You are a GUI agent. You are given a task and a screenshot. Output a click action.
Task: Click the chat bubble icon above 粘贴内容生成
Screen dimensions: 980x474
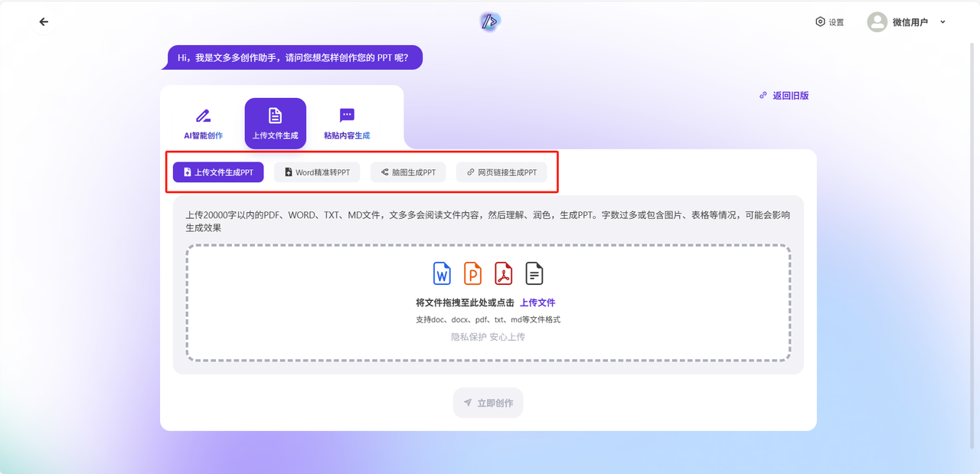click(x=347, y=115)
